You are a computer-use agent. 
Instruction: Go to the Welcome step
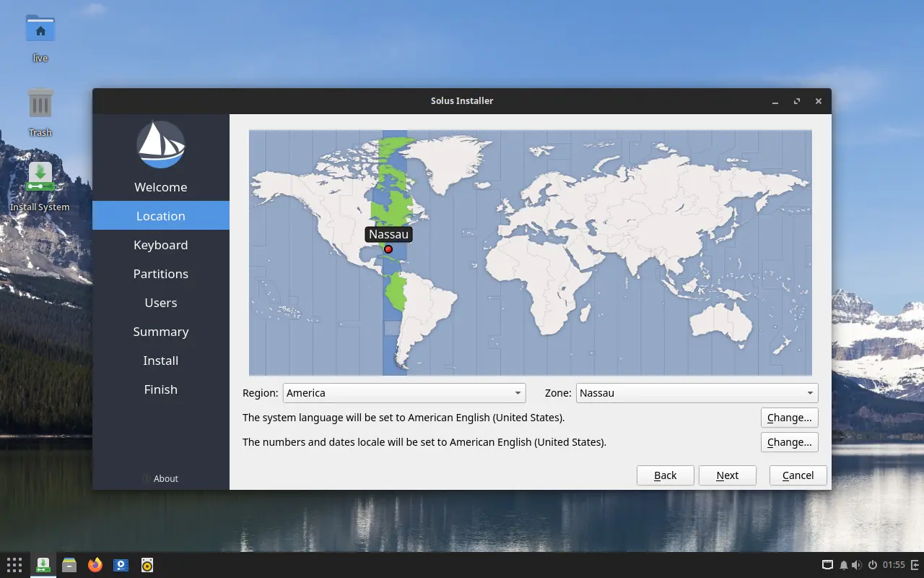[x=161, y=187]
